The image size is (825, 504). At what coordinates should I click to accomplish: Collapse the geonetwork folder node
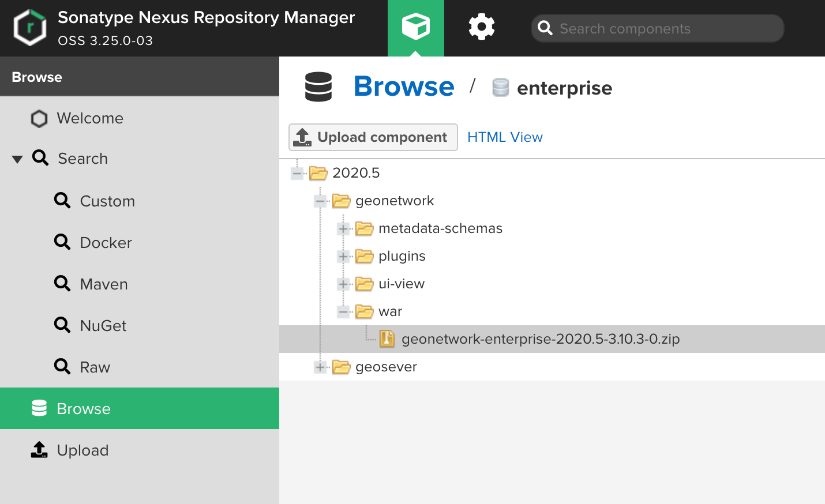click(x=320, y=201)
